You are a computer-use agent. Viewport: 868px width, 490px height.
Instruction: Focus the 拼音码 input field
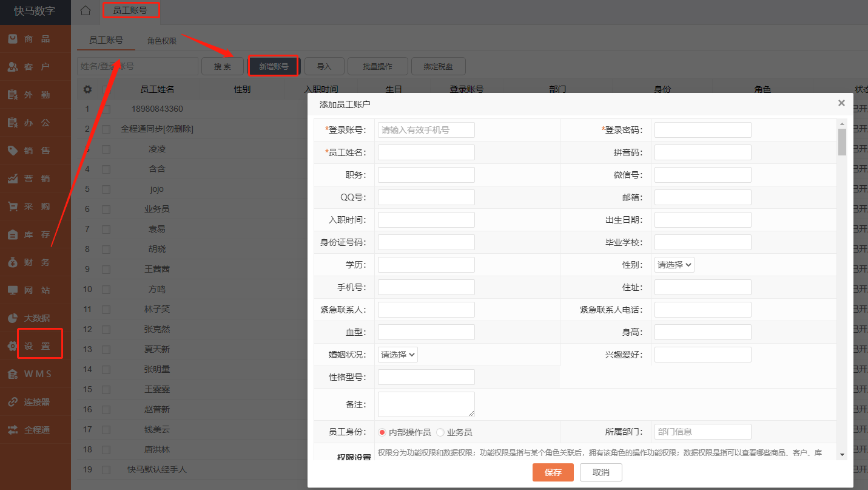tap(703, 152)
